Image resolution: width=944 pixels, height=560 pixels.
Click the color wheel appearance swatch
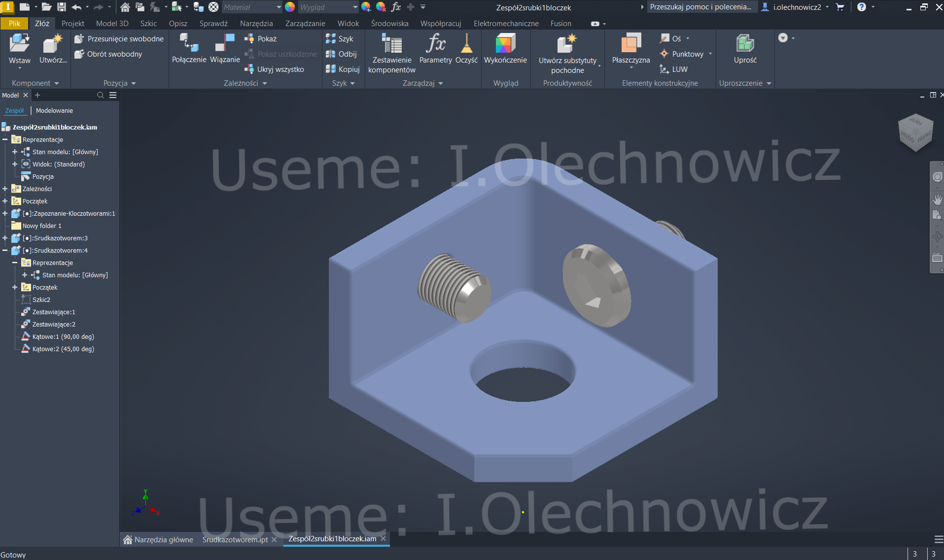(290, 7)
